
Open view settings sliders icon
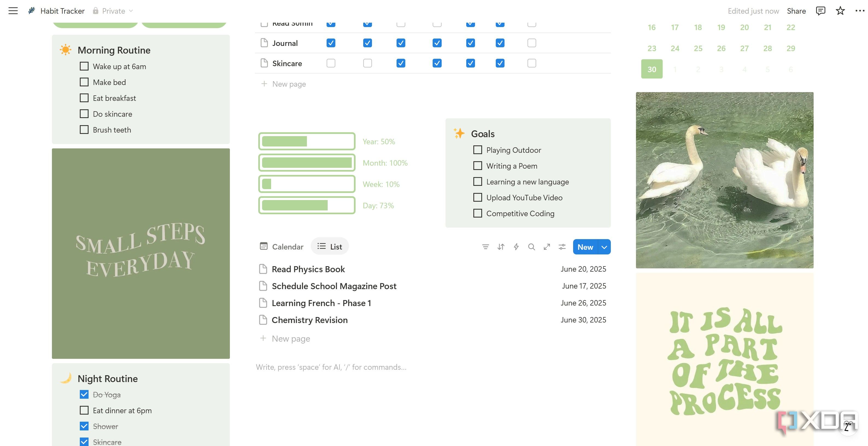(x=562, y=247)
